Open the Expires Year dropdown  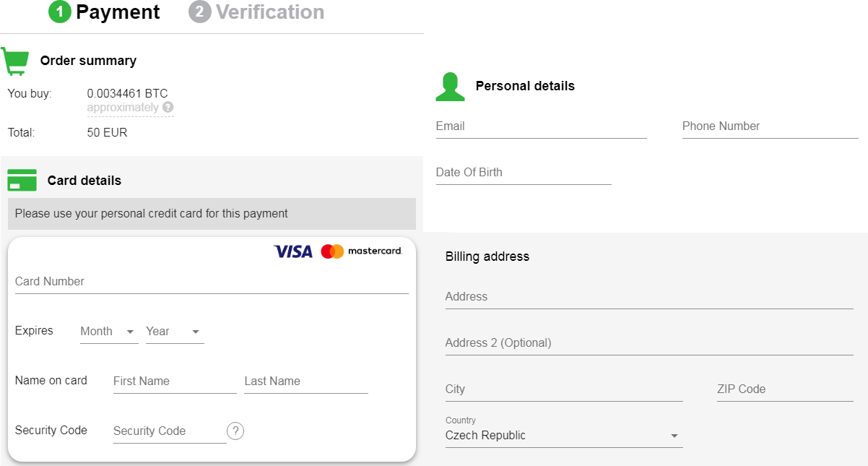pyautogui.click(x=174, y=332)
